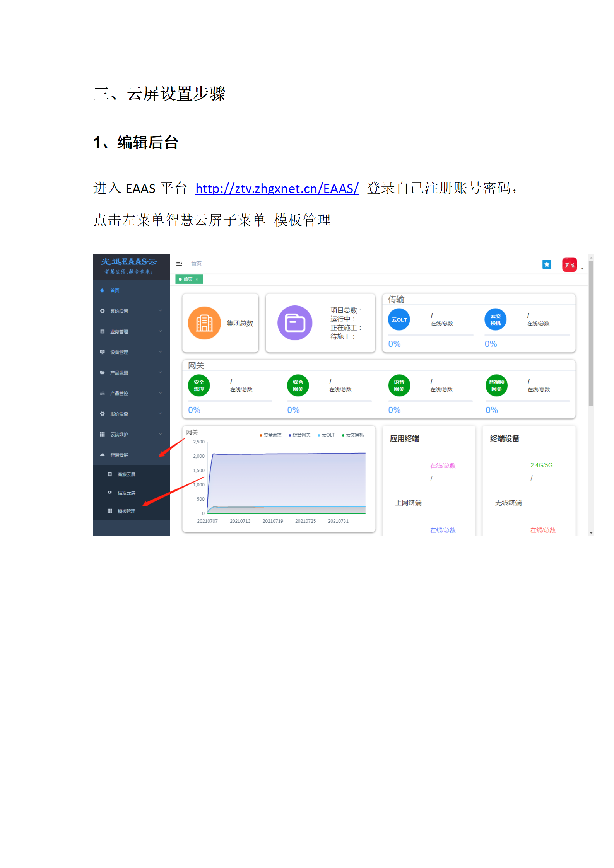Close the green 首页 tab

(x=197, y=280)
